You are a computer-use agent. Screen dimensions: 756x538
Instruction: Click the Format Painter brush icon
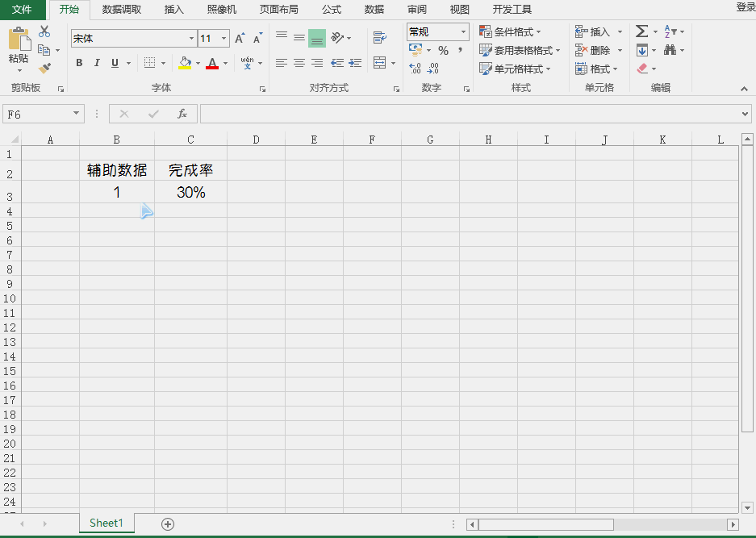pyautogui.click(x=46, y=68)
